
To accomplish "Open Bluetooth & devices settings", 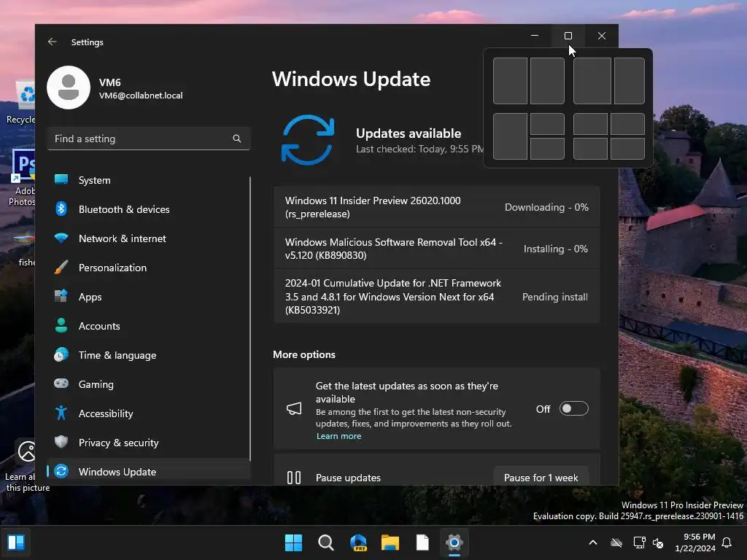I will pyautogui.click(x=149, y=209).
